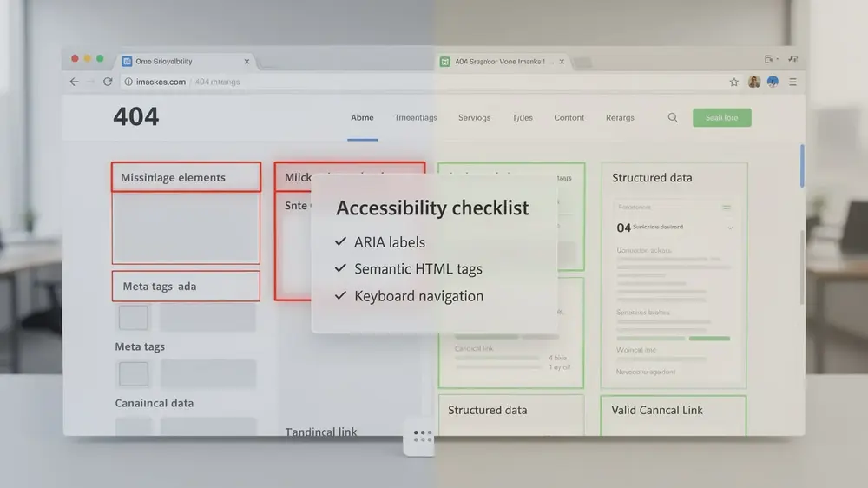This screenshot has width=868, height=488.
Task: Open the lines menu in Structured data card
Action: (727, 208)
